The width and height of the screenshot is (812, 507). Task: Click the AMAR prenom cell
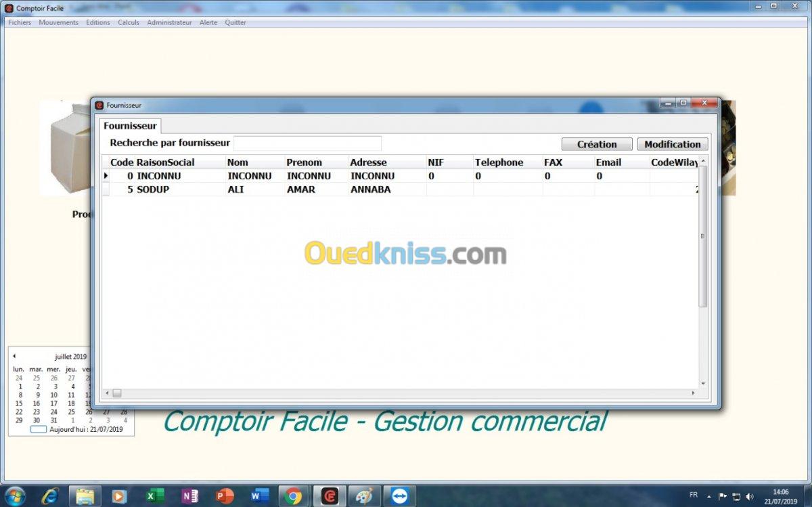317,190
